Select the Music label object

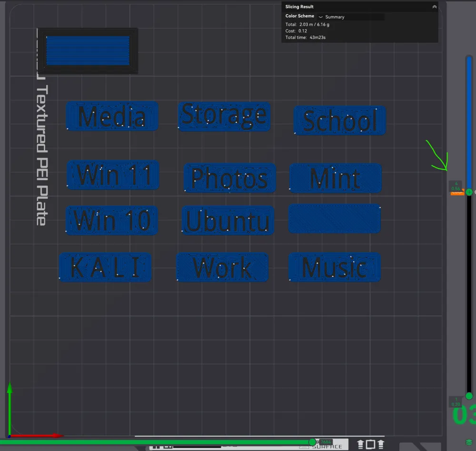point(335,267)
